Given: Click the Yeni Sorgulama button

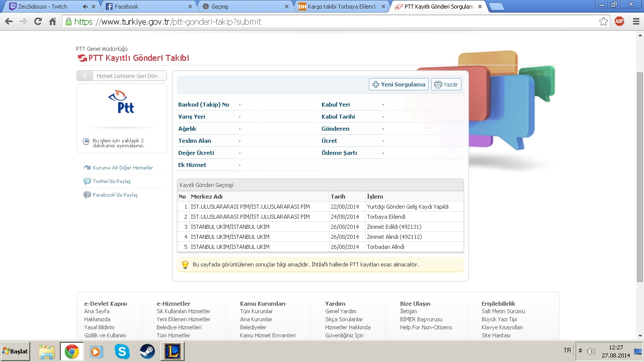Looking at the screenshot, I should [398, 84].
